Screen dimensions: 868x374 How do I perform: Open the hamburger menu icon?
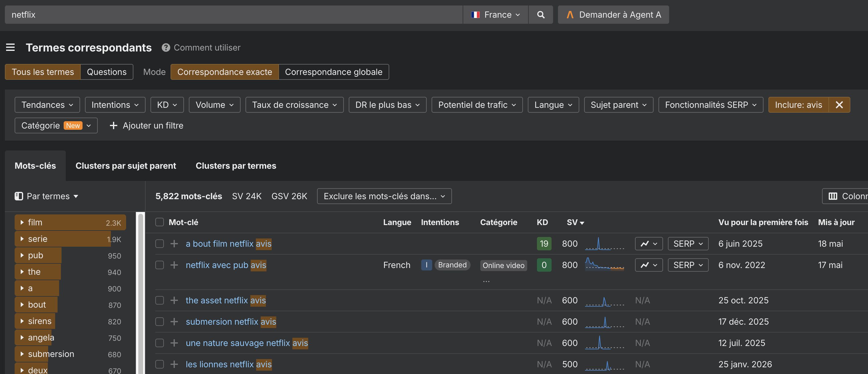[10, 48]
